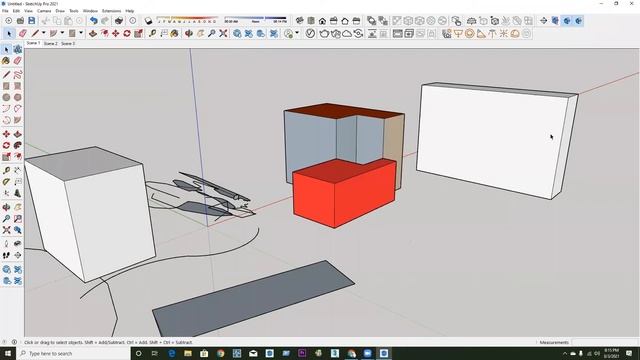640x360 pixels.
Task: Select Move tool in the top horizontal toolbar
Action: pyautogui.click(x=116, y=33)
